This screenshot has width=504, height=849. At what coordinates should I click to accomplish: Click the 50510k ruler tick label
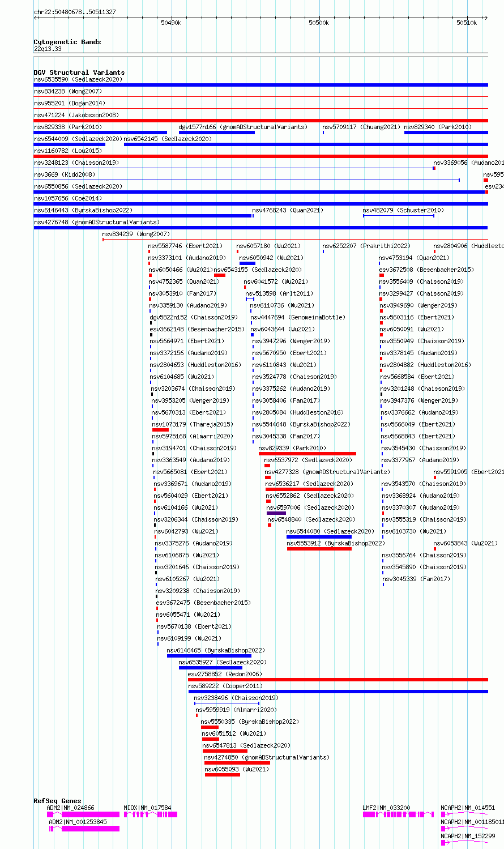(x=467, y=23)
